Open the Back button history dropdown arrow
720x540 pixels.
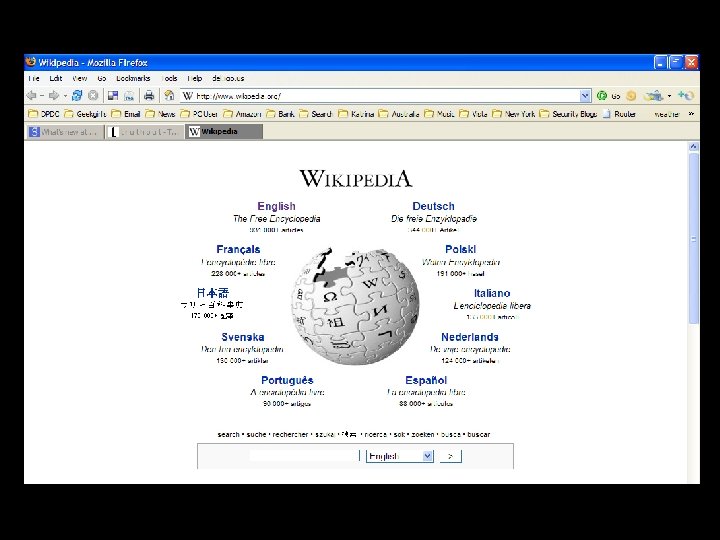click(42, 96)
